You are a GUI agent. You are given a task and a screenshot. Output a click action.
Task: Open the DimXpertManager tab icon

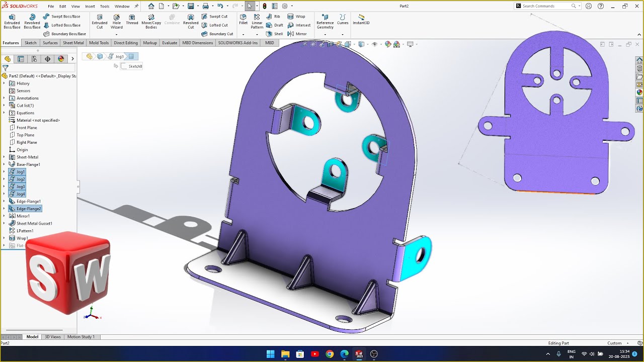tap(48, 59)
